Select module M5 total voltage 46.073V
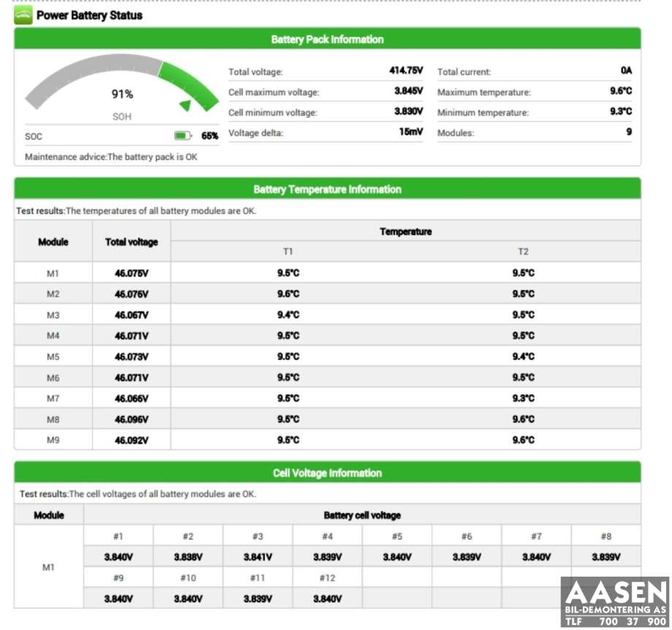Viewport: 672px width, 630px height. (131, 357)
